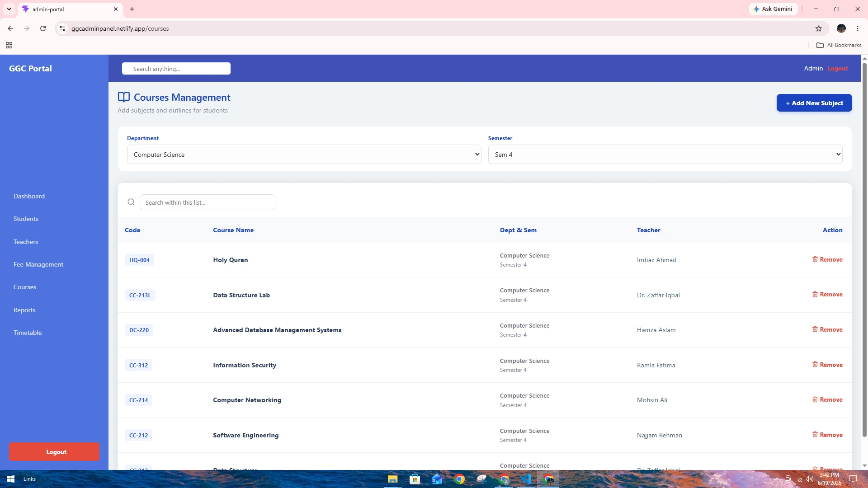Go to the Timetable sidebar item
The image size is (868, 488).
28,333
